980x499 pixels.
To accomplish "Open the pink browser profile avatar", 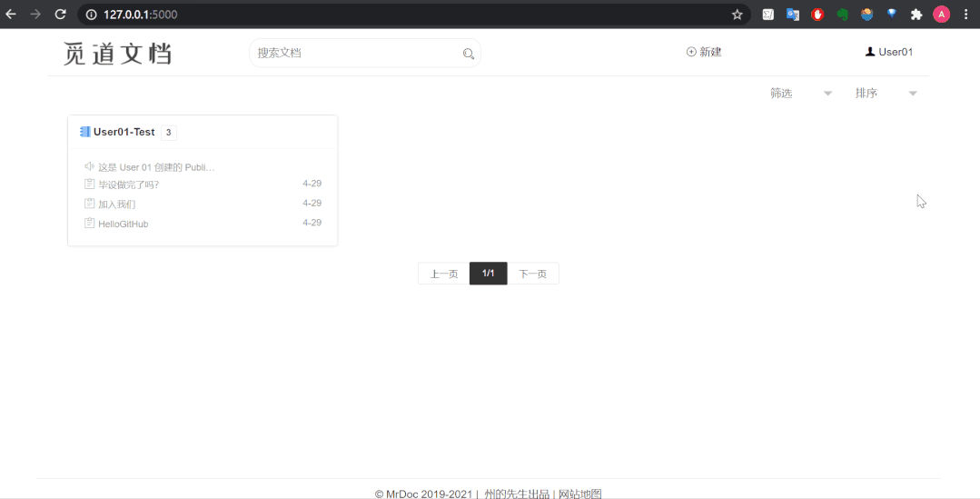I will (941, 15).
